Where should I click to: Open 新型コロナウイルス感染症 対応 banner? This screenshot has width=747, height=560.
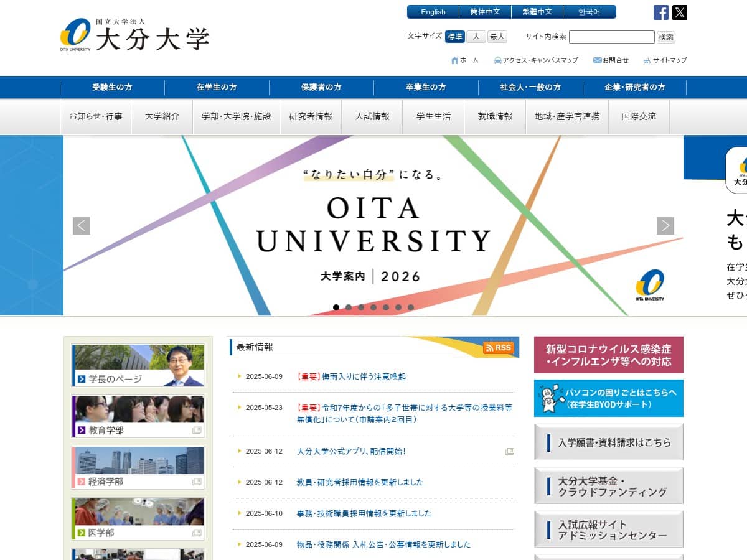coord(609,355)
